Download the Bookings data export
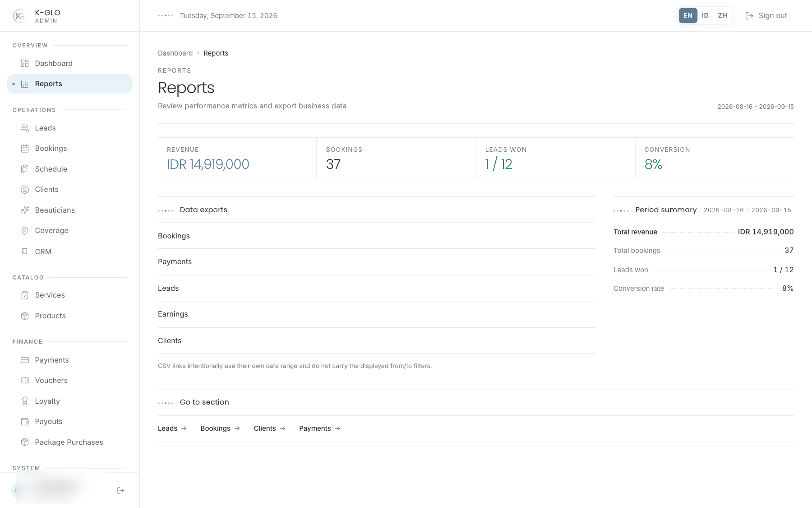Screen dimensions: 812x508 pos(377,236)
